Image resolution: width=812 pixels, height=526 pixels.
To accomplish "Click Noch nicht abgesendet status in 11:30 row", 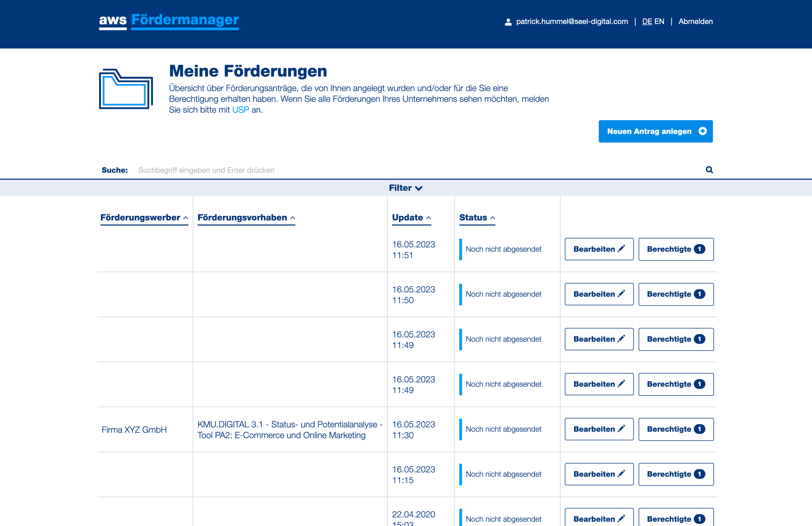I will coord(503,429).
